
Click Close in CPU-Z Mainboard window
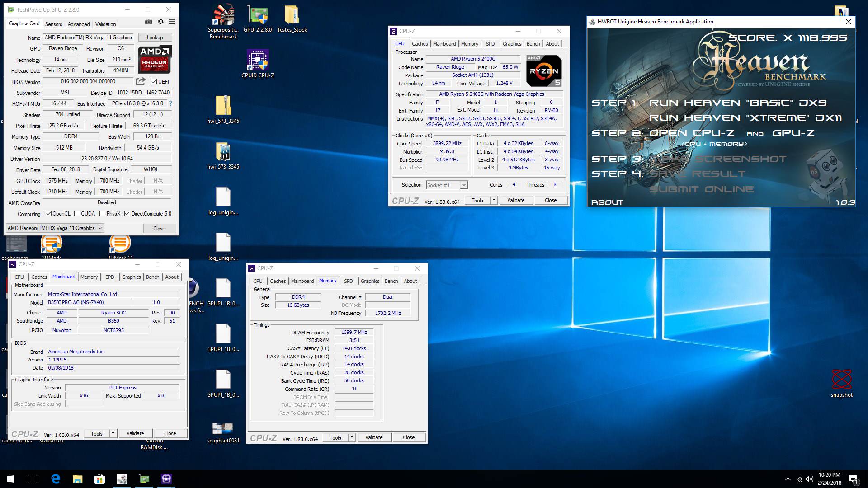(170, 433)
